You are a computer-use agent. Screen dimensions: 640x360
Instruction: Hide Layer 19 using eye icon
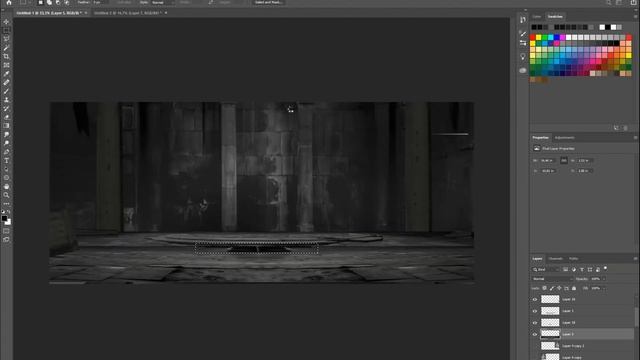tap(535, 300)
